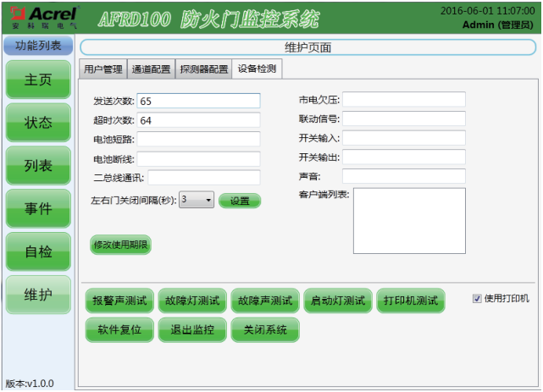
Task: Toggle the 使用打印机 checkbox
Action: [x=477, y=299]
